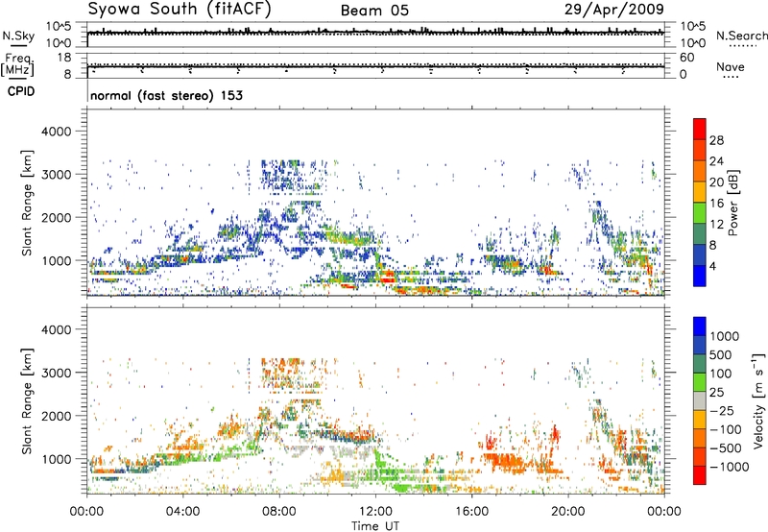This screenshot has width=768, height=532.
Task: Click the solid line sample under N.Sky
Action: (18, 46)
